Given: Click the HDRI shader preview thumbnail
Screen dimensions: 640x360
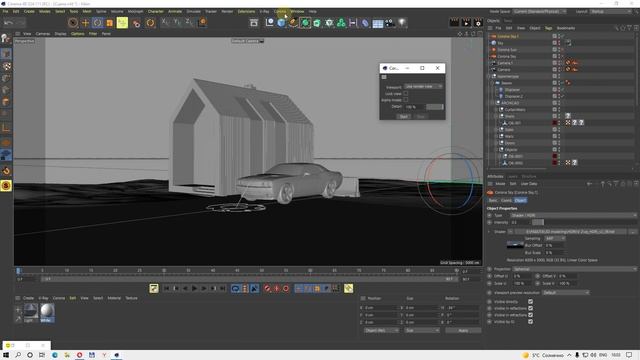Looking at the screenshot, I should pos(515,244).
